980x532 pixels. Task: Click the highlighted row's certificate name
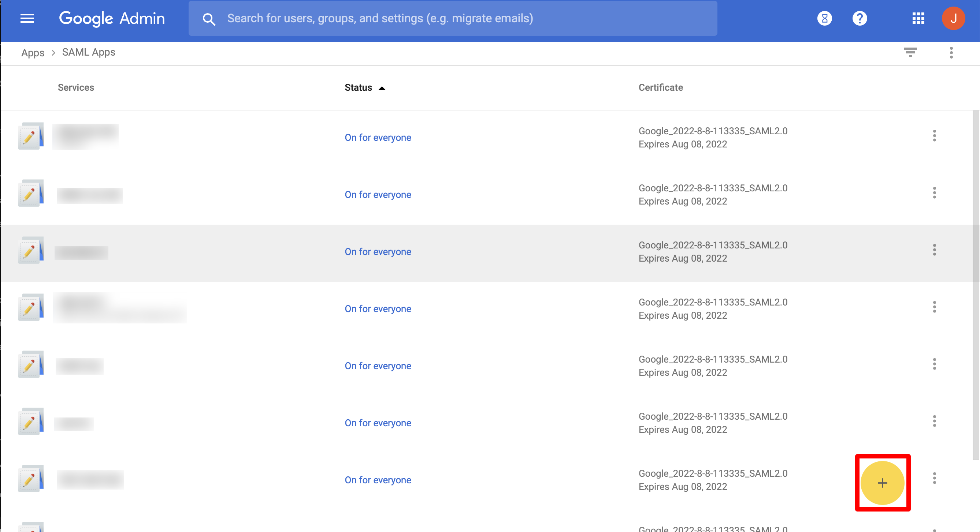tap(713, 245)
